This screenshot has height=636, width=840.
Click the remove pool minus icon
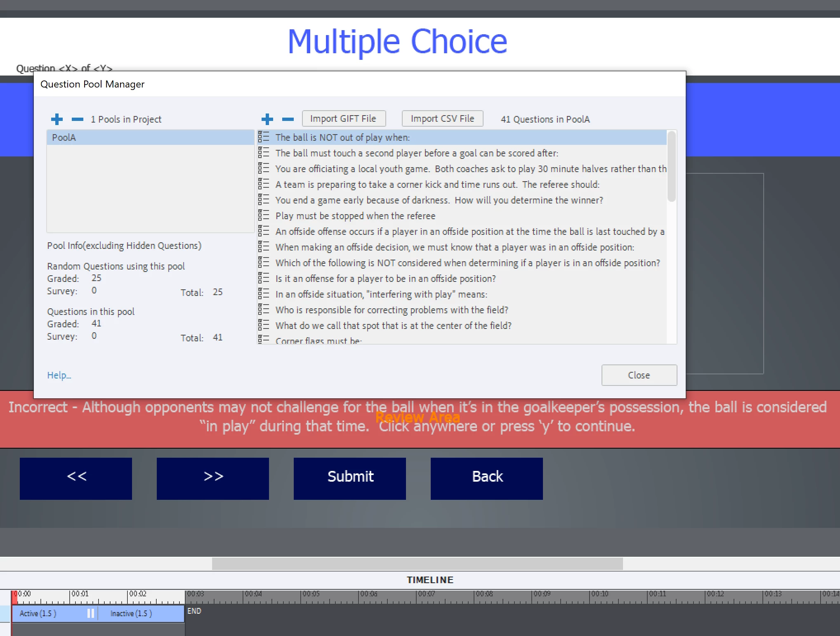point(77,119)
